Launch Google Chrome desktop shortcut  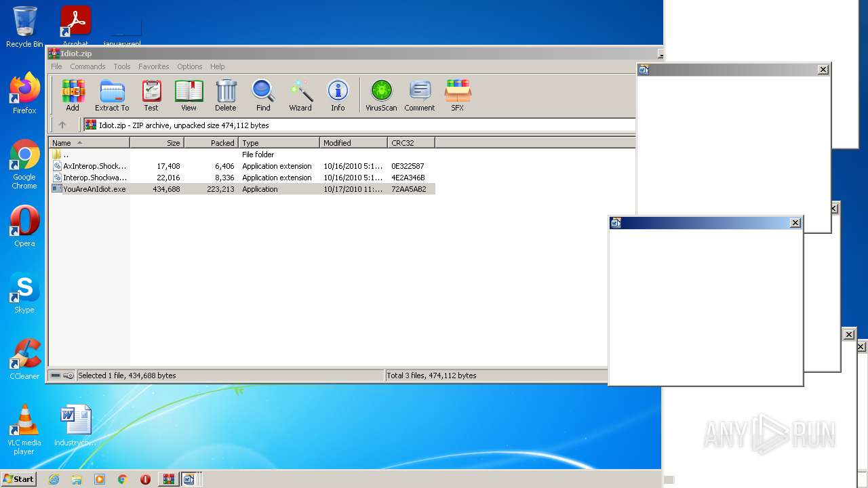tap(24, 164)
